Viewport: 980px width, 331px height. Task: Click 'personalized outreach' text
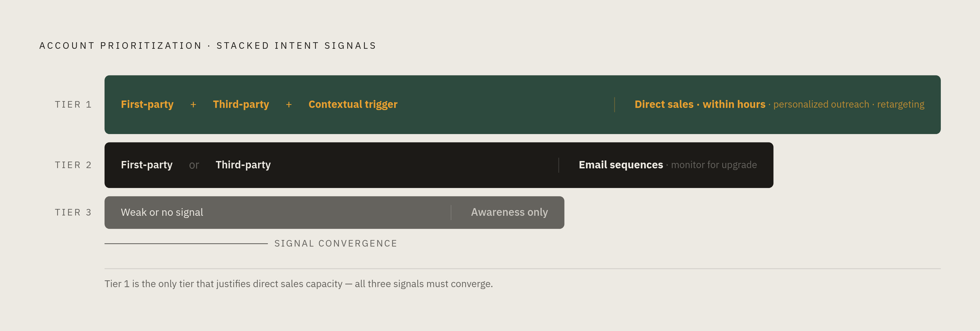(821, 104)
